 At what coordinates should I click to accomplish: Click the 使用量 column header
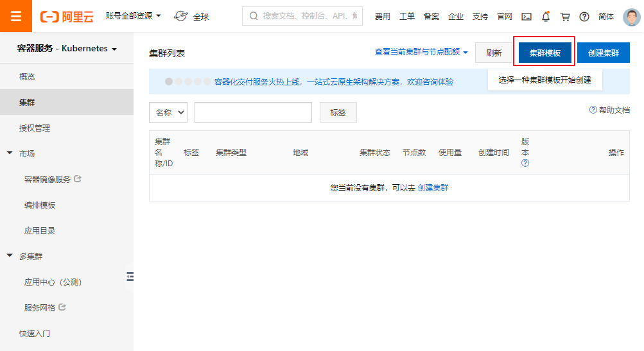point(449,152)
